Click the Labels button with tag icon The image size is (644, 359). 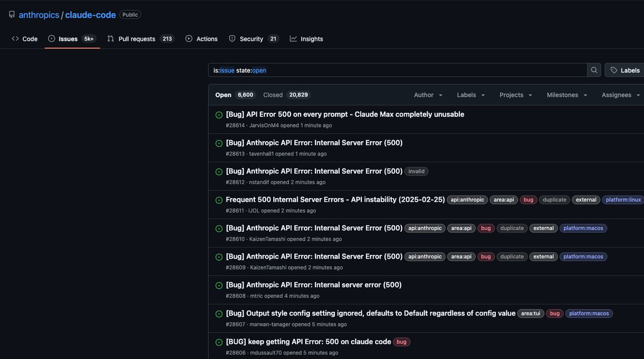coord(625,70)
